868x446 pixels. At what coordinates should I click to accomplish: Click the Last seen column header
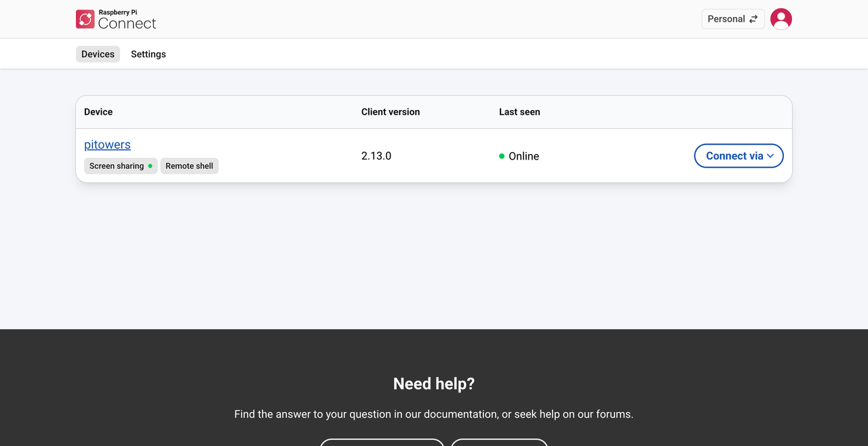pyautogui.click(x=519, y=112)
